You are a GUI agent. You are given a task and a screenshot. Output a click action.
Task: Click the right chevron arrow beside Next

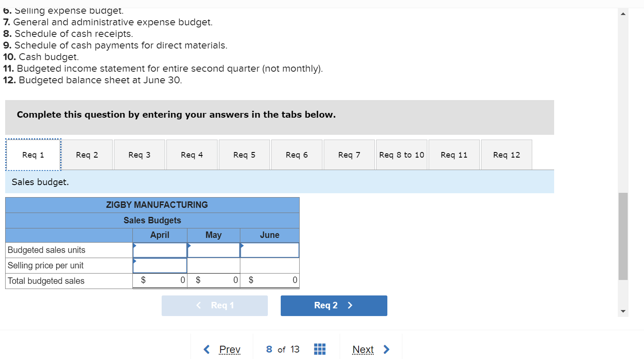point(386,349)
